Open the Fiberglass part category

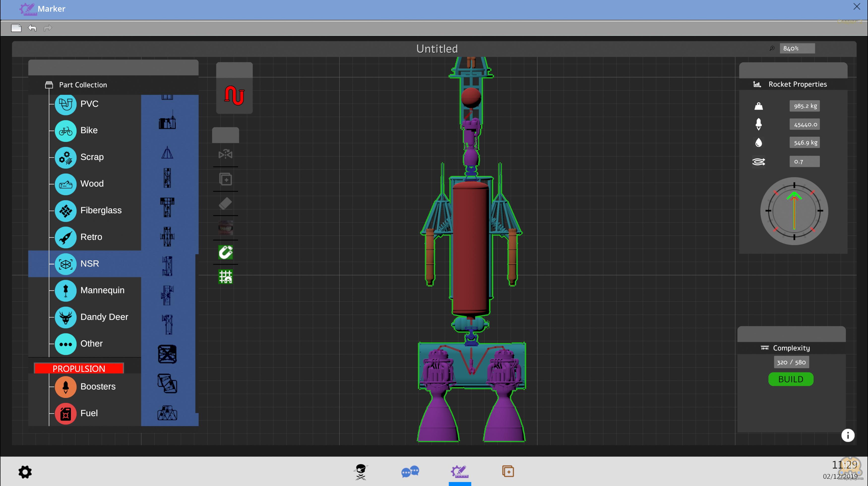pos(100,210)
